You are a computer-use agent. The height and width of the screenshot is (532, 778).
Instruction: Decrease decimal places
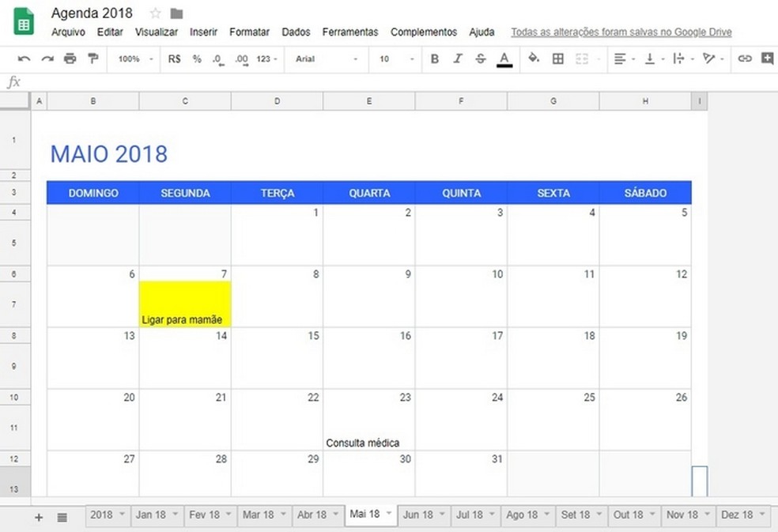(x=218, y=58)
